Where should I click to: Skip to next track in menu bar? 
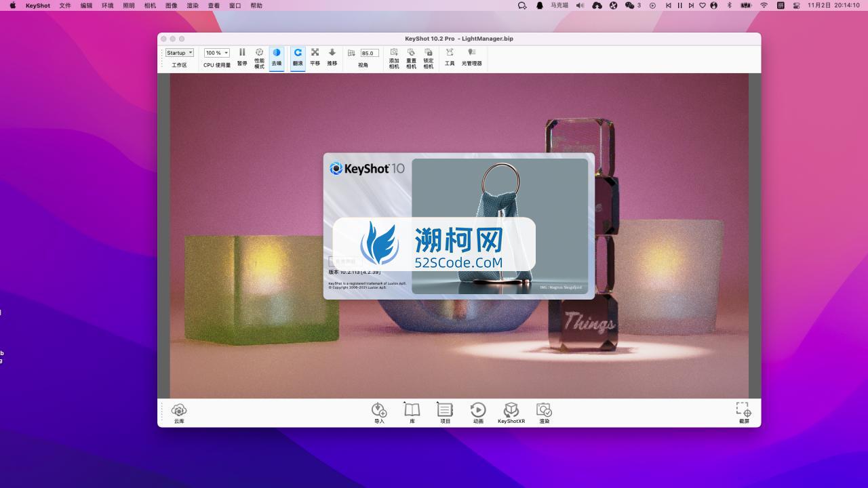(x=692, y=5)
